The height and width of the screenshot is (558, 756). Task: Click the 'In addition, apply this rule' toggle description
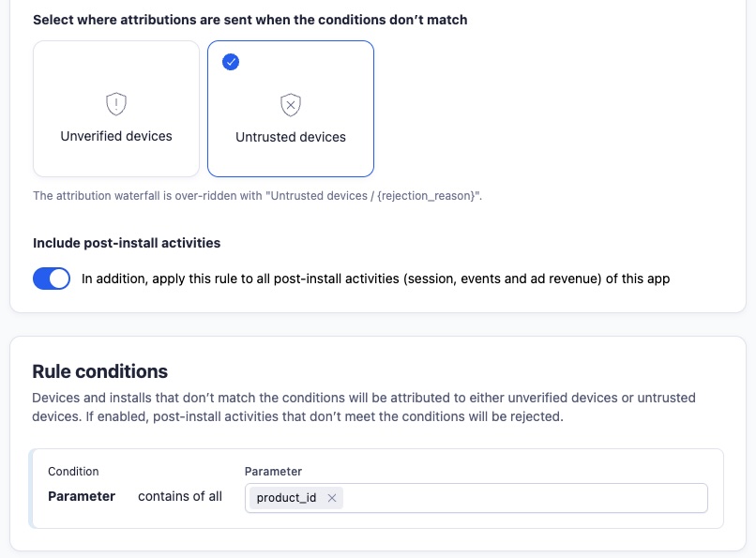tap(375, 279)
